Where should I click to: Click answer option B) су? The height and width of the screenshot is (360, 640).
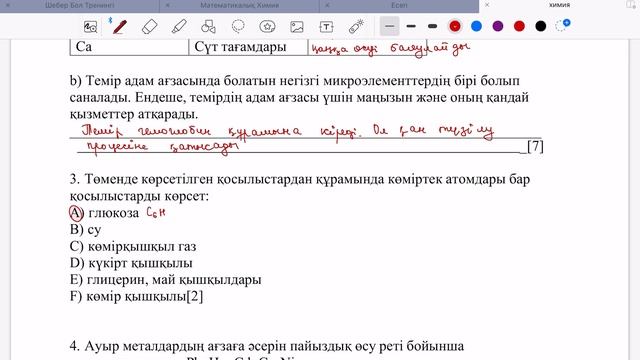pyautogui.click(x=85, y=229)
